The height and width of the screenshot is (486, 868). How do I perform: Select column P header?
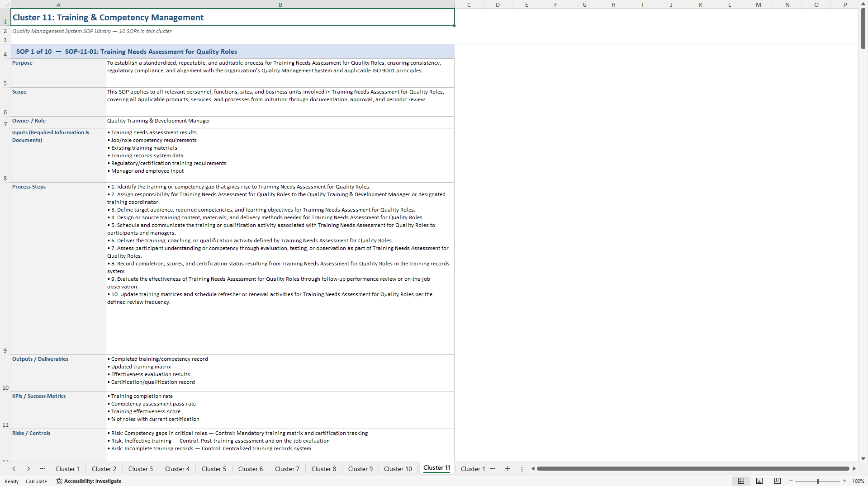click(845, 5)
